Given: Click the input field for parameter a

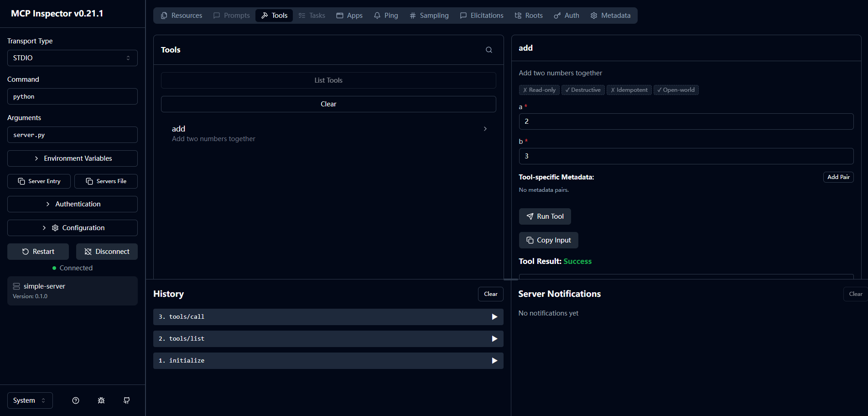Looking at the screenshot, I should pyautogui.click(x=686, y=121).
